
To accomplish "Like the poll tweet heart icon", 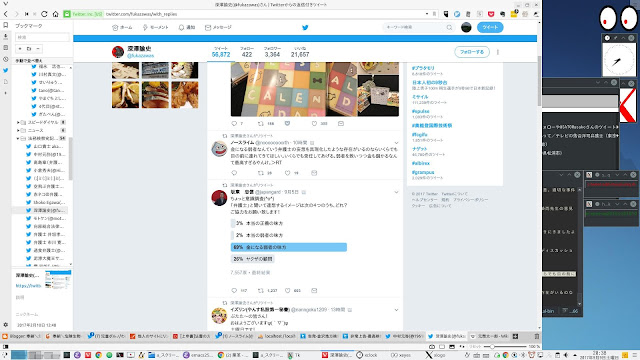I will tap(287, 291).
